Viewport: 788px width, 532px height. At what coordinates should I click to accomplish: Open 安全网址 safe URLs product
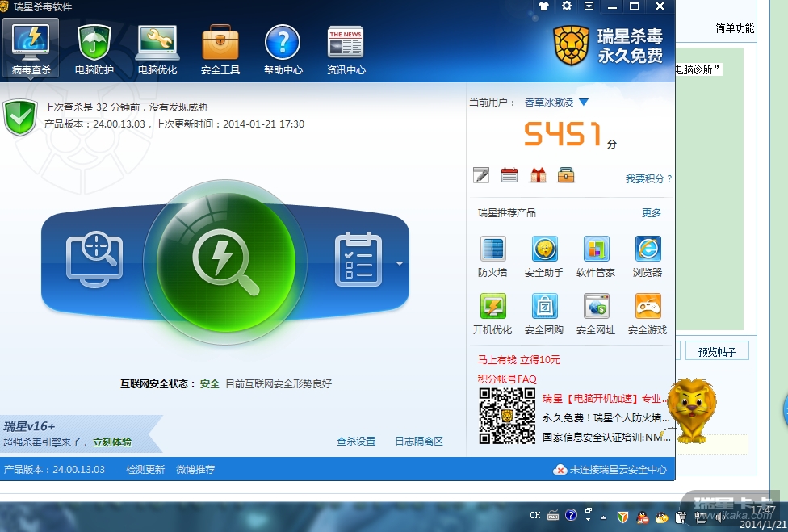596,315
